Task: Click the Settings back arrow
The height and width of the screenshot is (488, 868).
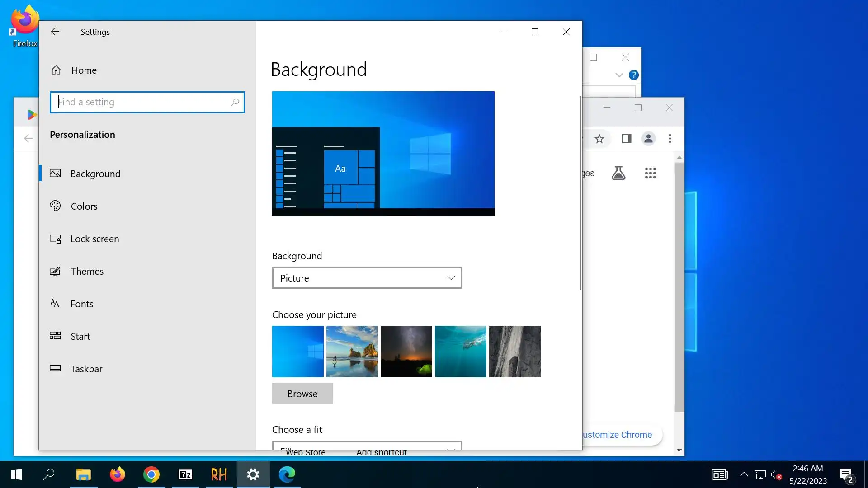Action: click(55, 32)
